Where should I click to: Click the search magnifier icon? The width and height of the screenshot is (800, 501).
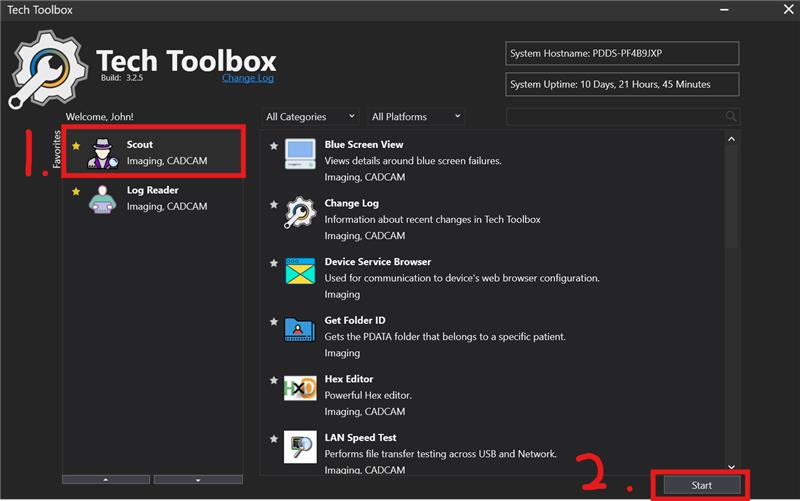[731, 117]
